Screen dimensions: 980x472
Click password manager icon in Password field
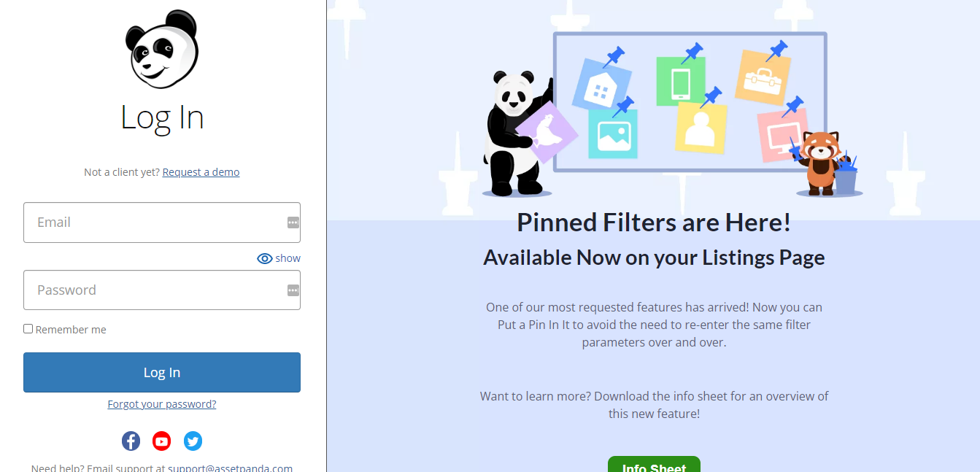click(293, 290)
